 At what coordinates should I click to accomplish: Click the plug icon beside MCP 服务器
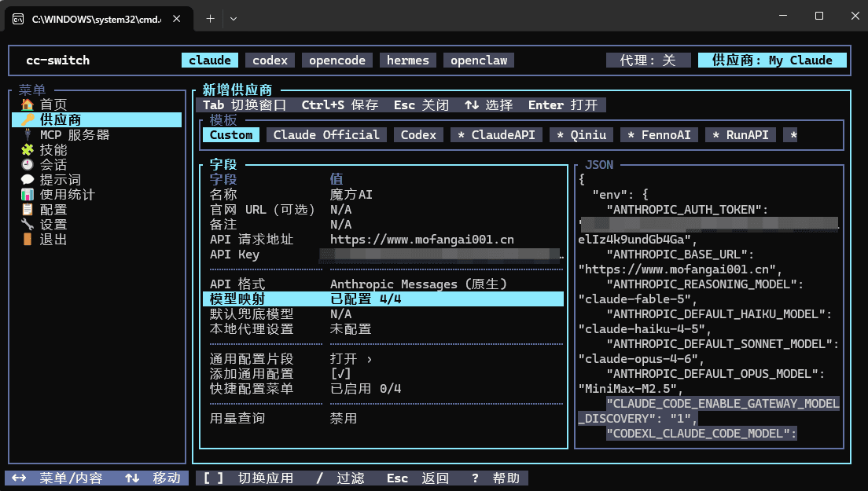click(27, 134)
